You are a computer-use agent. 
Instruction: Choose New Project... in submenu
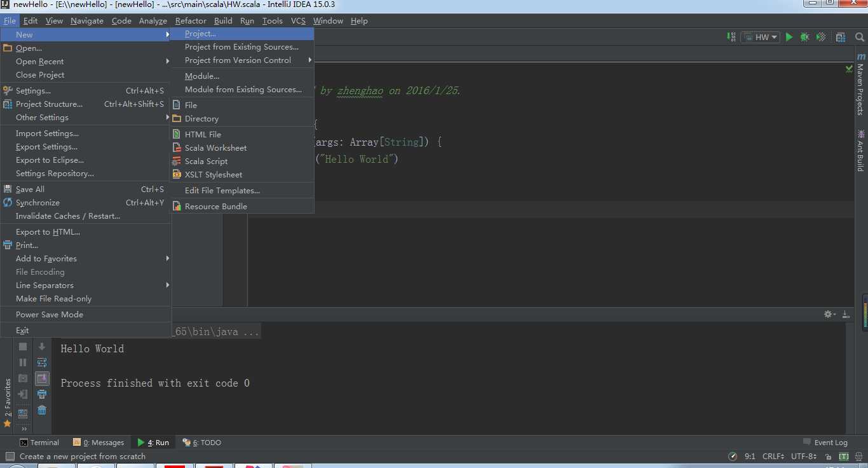(242, 34)
